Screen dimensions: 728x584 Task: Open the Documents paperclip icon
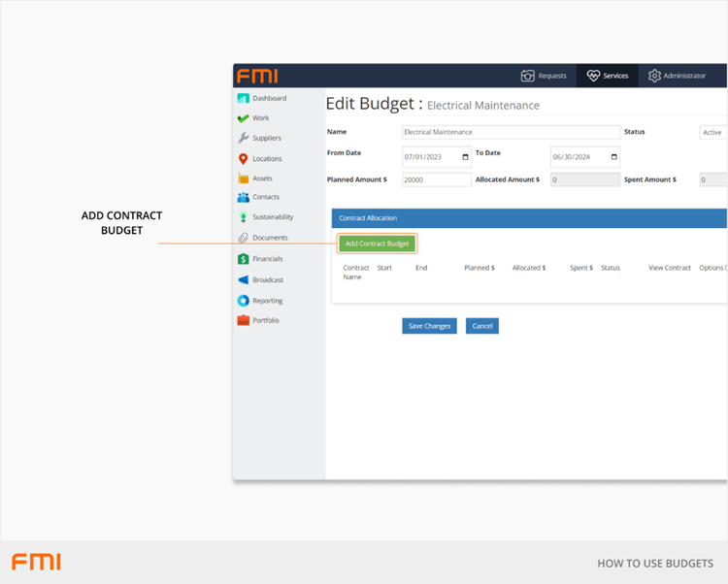244,238
